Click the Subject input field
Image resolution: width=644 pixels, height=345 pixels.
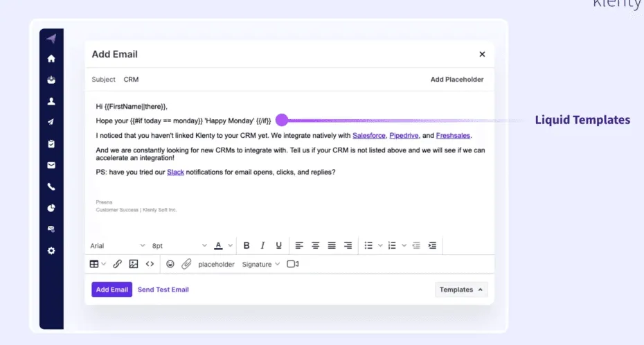tap(270, 80)
